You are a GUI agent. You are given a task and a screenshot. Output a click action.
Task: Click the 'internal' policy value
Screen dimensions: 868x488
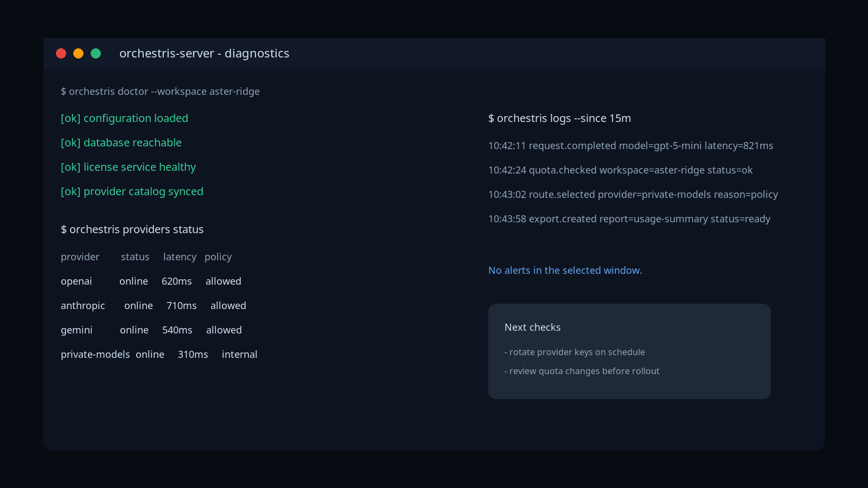[240, 355]
